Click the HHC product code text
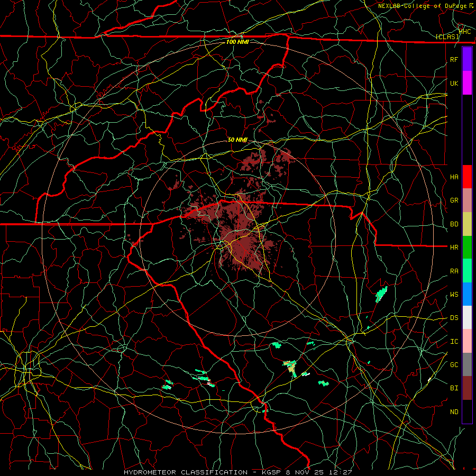Viewport: 476px width, 476px height. 465,31
